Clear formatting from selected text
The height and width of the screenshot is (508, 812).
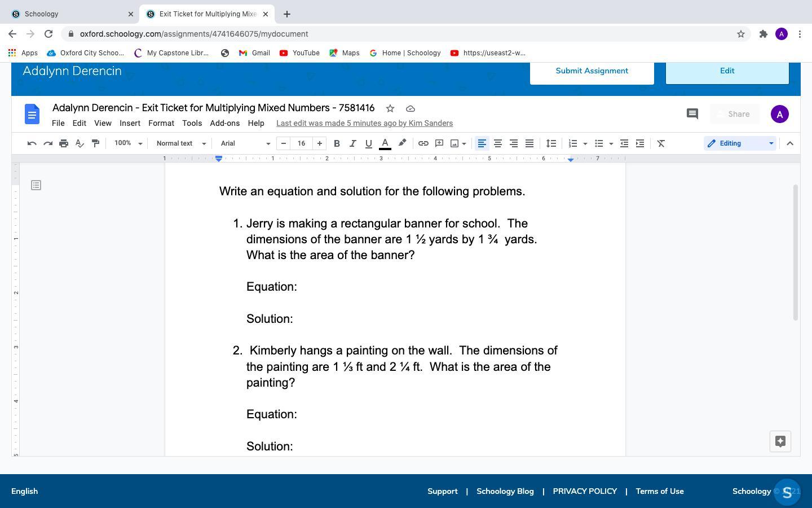(661, 143)
